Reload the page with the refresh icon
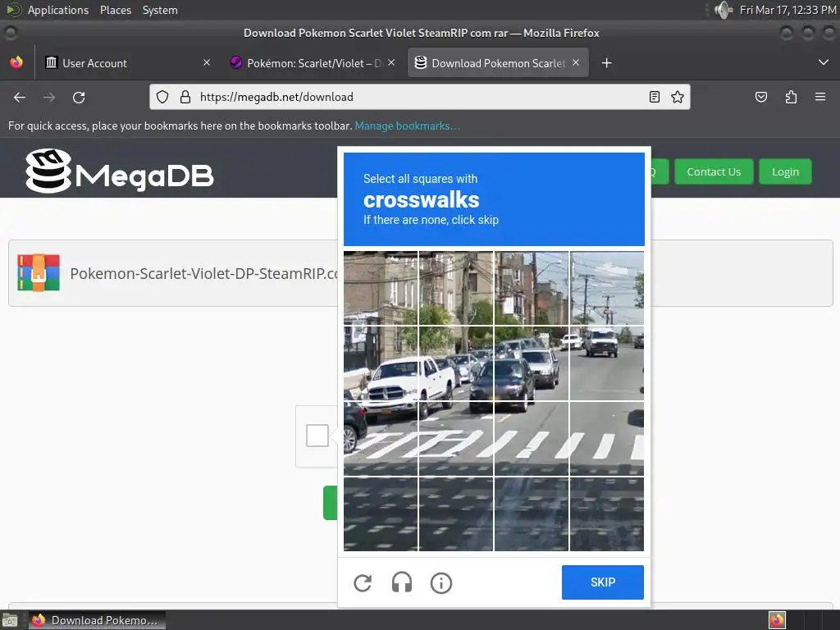 click(x=79, y=97)
